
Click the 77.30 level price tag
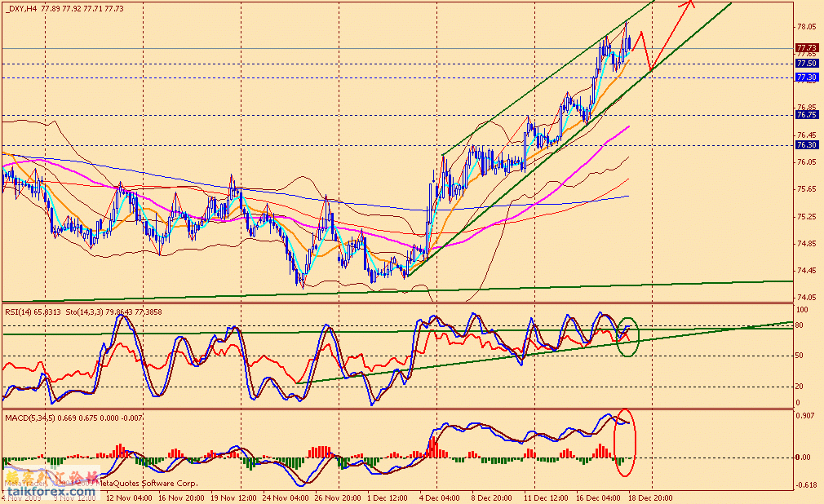(807, 77)
